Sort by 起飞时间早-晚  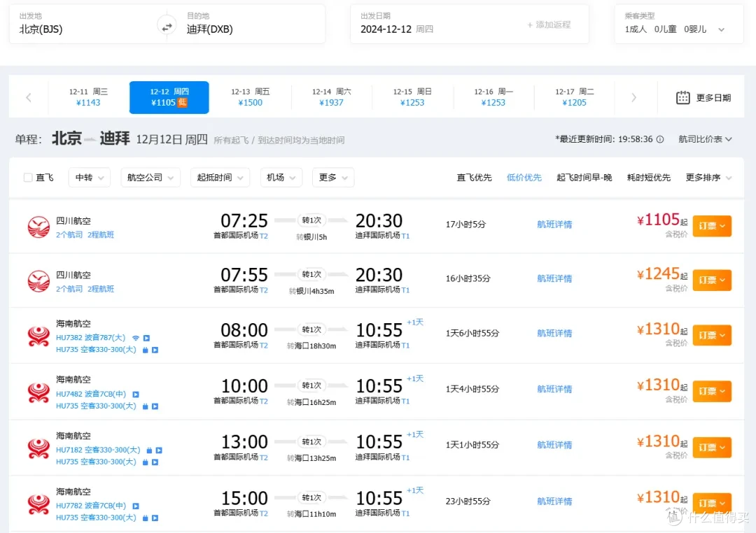(584, 178)
